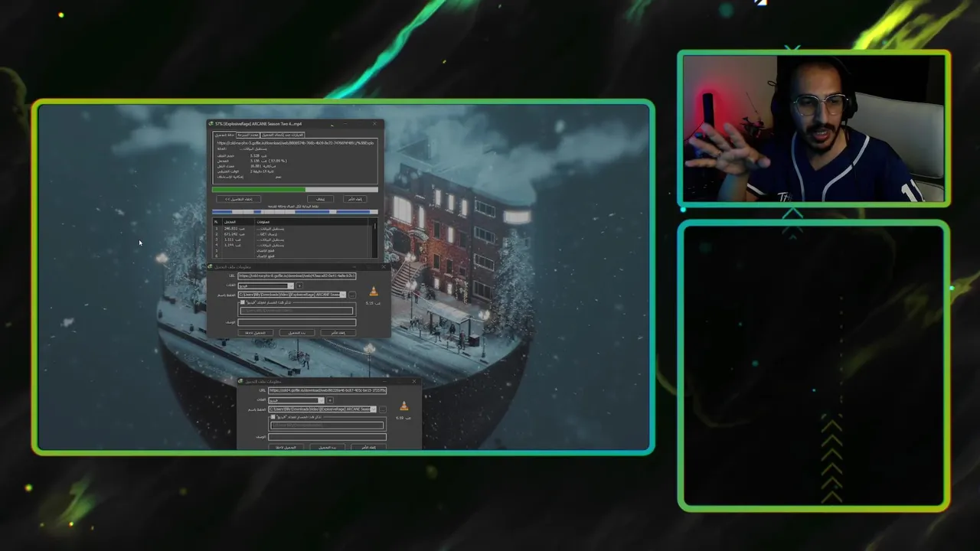Click 'إلغاء الأمر' cancel in 5.15 GB dialog
The image size is (980, 551).
pos(338,333)
